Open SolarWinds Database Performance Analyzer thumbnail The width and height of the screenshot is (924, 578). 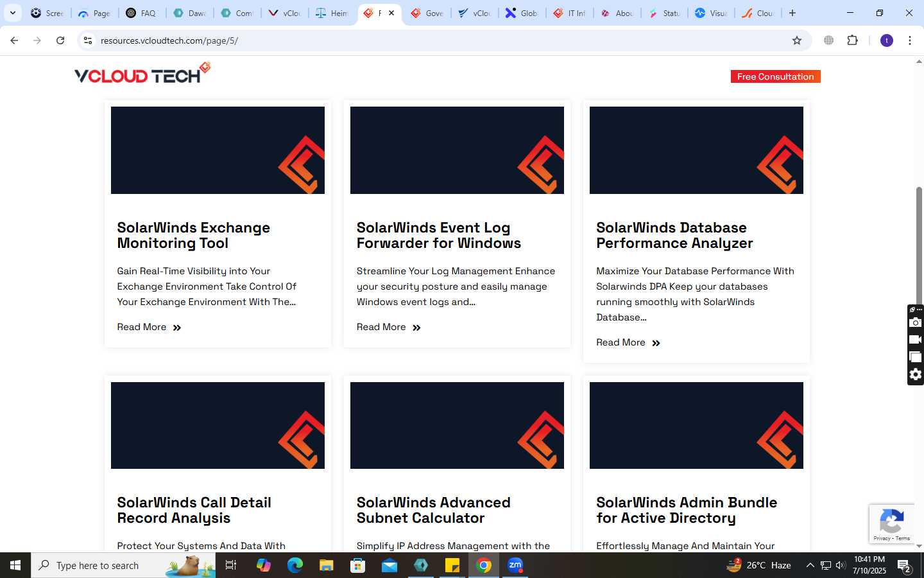click(696, 150)
